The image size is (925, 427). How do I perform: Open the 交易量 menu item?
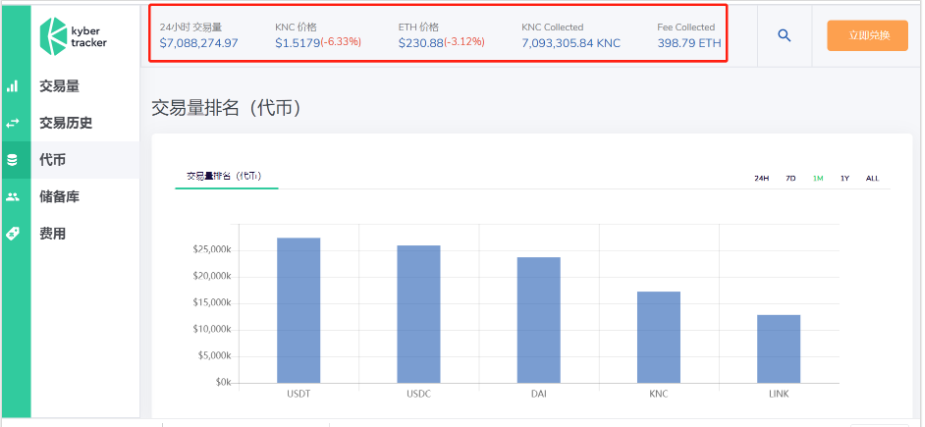[x=59, y=87]
